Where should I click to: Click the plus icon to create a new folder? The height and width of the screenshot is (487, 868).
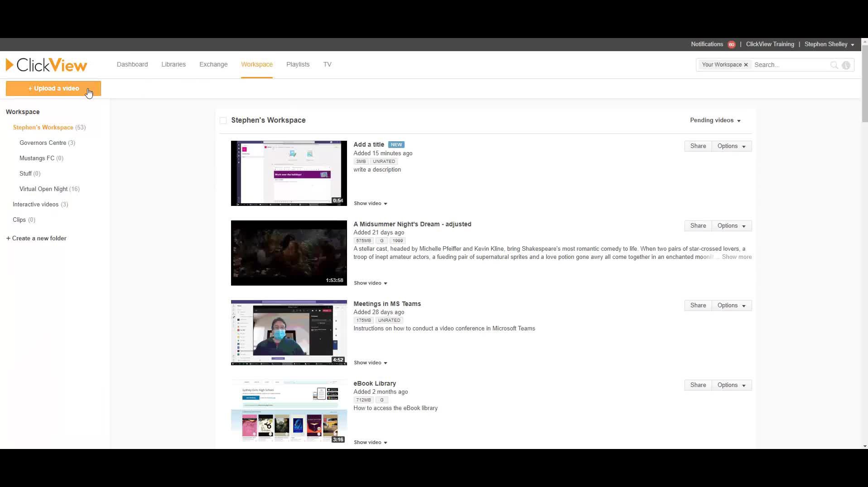point(8,238)
